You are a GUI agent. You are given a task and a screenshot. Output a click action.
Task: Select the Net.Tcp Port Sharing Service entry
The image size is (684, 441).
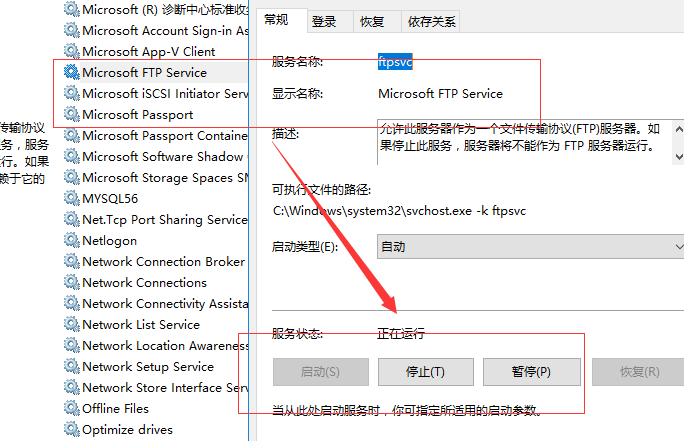(x=164, y=219)
